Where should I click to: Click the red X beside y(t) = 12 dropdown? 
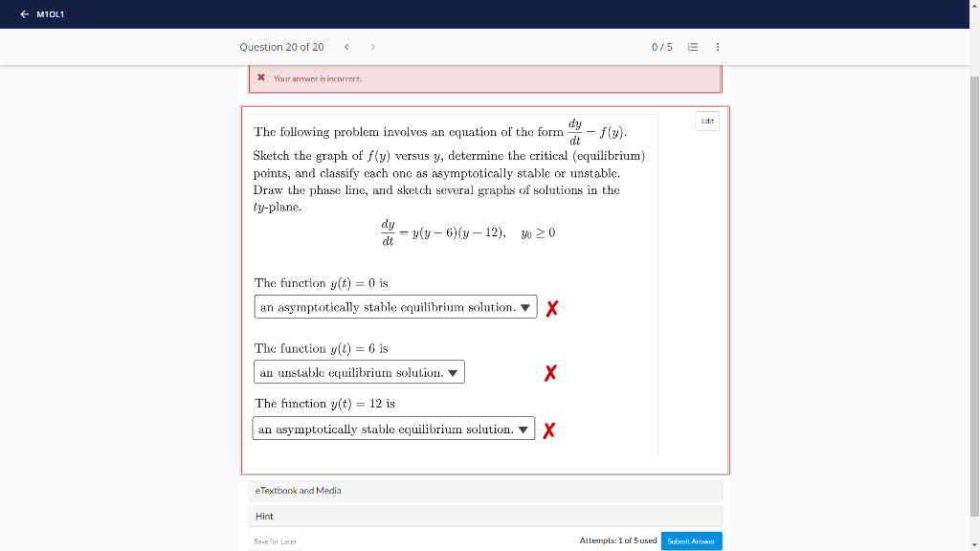pyautogui.click(x=548, y=430)
